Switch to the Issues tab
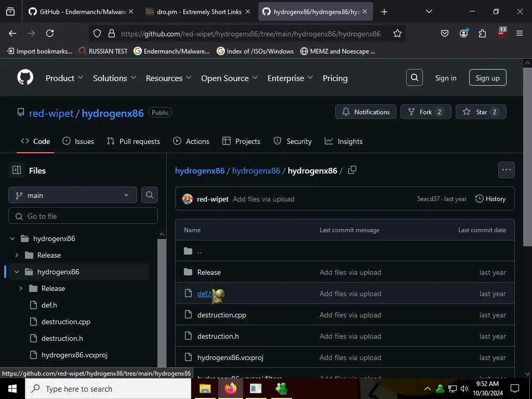 pos(78,141)
